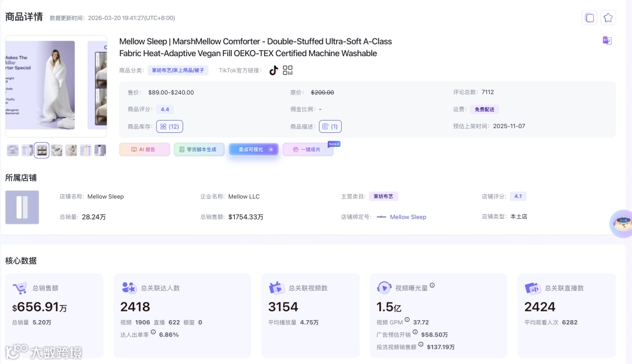This screenshot has width=632, height=364.
Task: Click the play icon for 视频曝光量
Action: tap(384, 288)
